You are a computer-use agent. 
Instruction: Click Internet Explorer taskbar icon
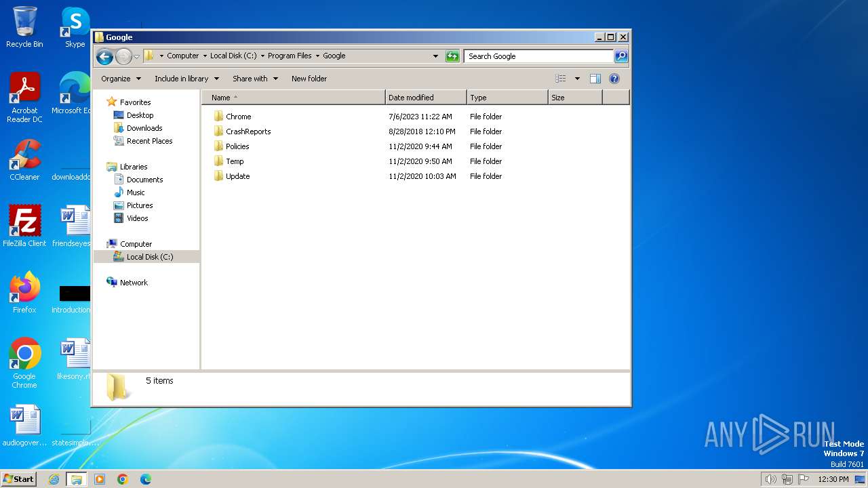pos(54,479)
